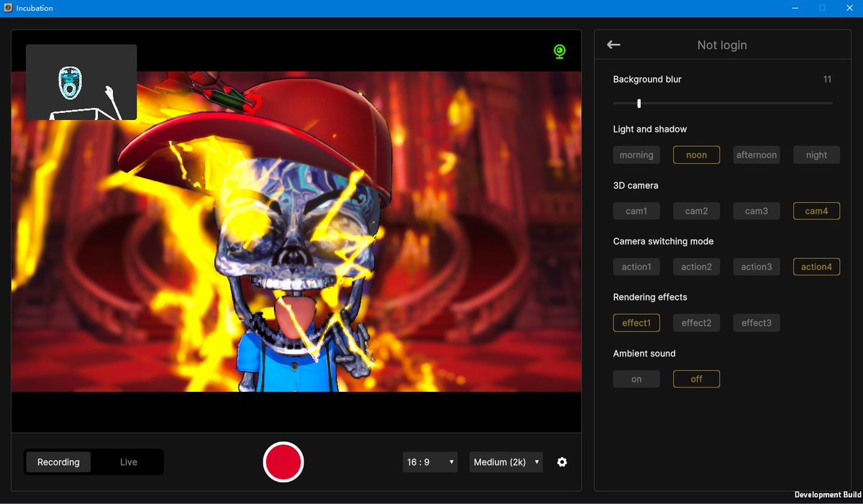Click the green webcam icon
Image resolution: width=863 pixels, height=504 pixels.
tap(560, 52)
